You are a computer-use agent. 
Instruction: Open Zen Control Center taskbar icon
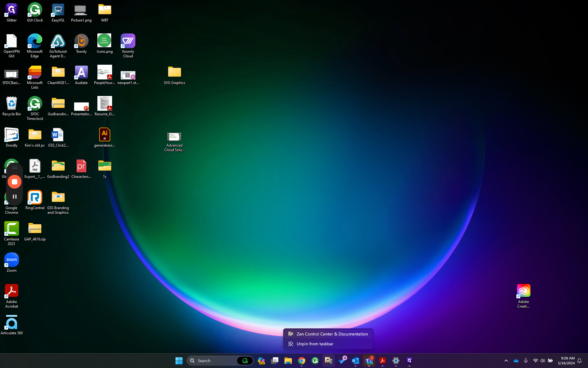(329, 361)
